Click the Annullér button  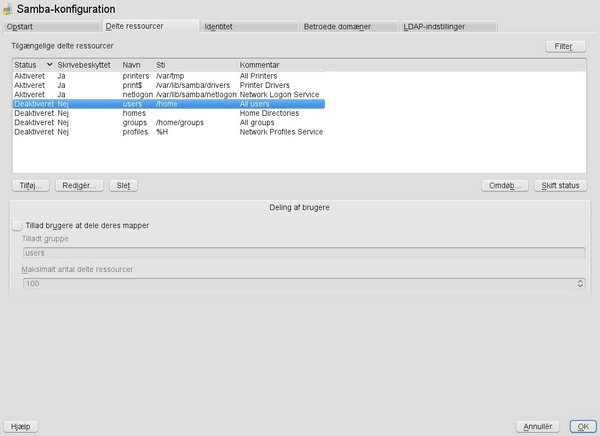tap(538, 426)
